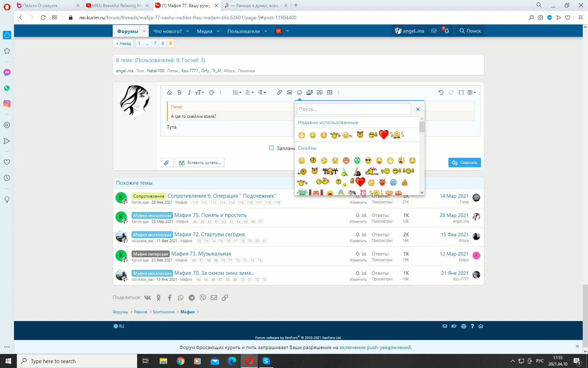Open Skype from the Windows taskbar
This screenshot has height=368, width=588.
click(266, 361)
